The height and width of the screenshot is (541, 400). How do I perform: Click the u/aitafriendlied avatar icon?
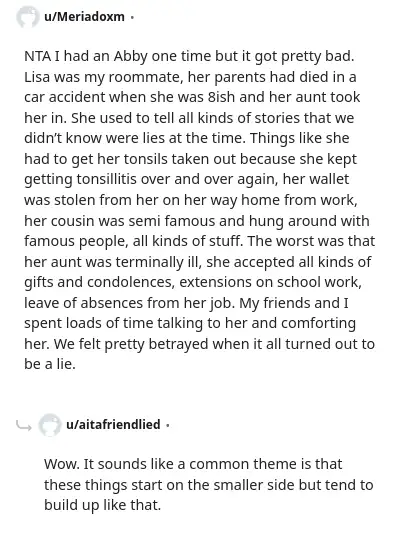click(x=50, y=424)
